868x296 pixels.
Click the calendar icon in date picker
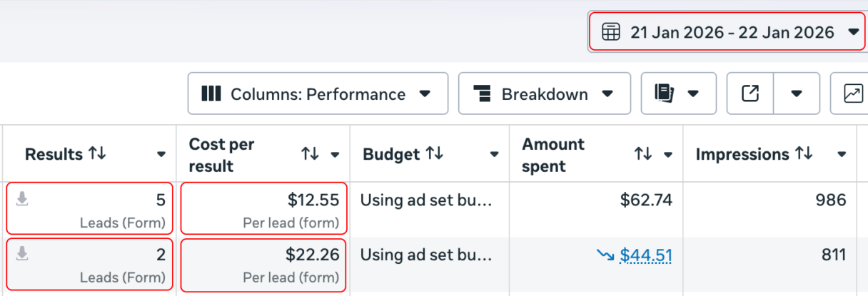610,32
